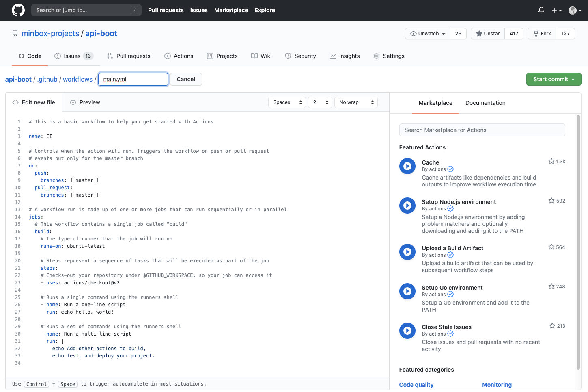Click the Upload a Build Artifact icon
Screen dimensions: 588x392
(x=407, y=252)
